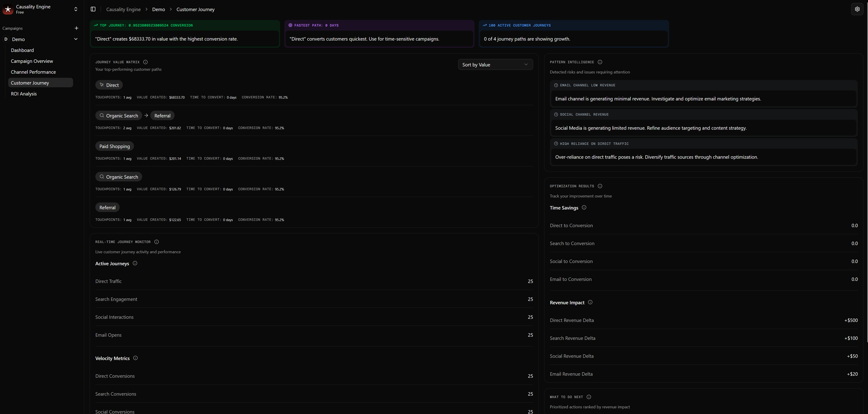Click the Demo breadcrumb link
The height and width of the screenshot is (414, 868).
(158, 10)
